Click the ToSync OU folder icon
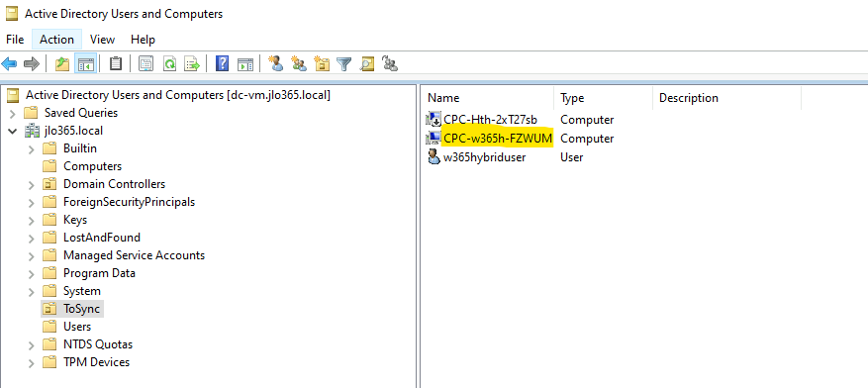This screenshot has width=868, height=388. click(x=49, y=308)
